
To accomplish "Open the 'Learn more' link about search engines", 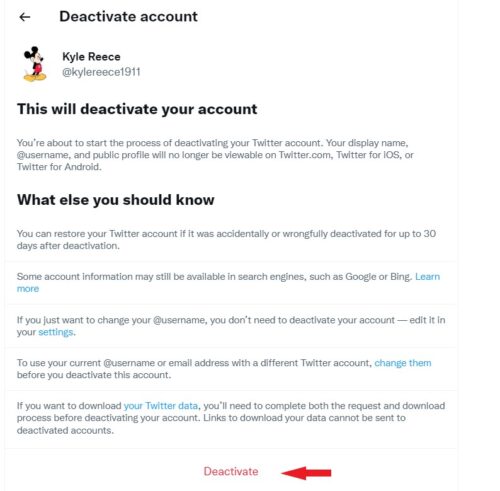I will (427, 277).
